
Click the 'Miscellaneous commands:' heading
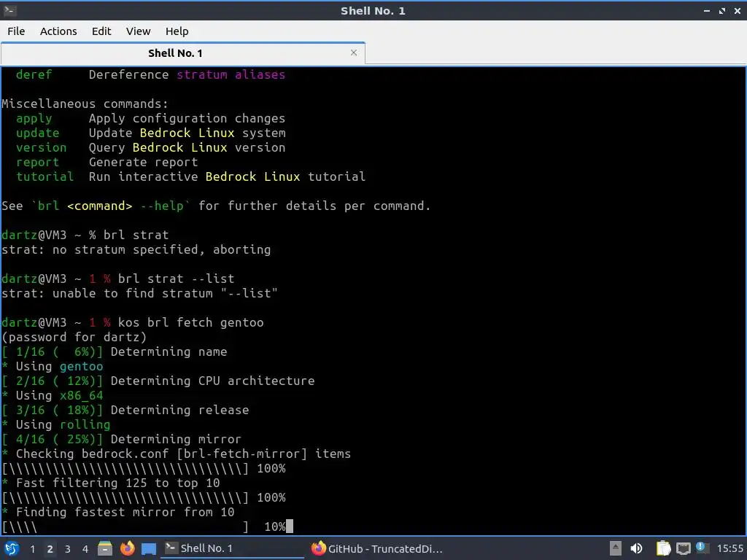click(85, 104)
